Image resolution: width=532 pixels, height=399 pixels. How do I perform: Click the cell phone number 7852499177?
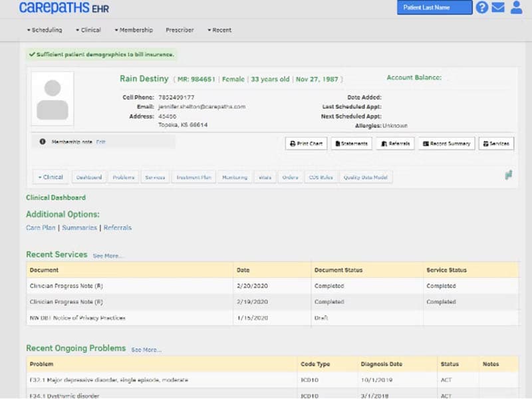pos(176,97)
